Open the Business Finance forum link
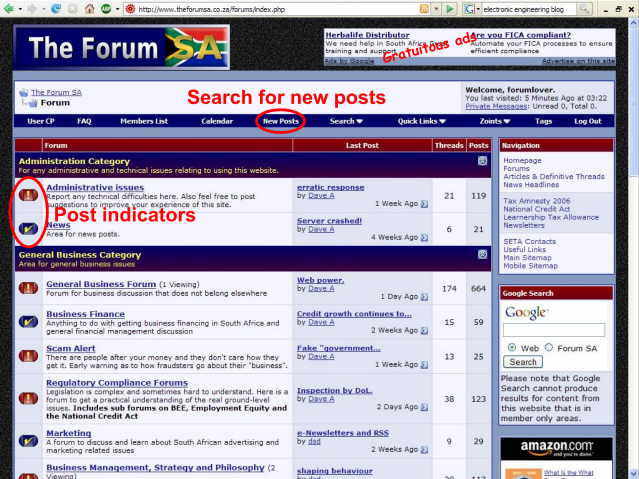Viewport: 639px width, 479px height. [86, 314]
